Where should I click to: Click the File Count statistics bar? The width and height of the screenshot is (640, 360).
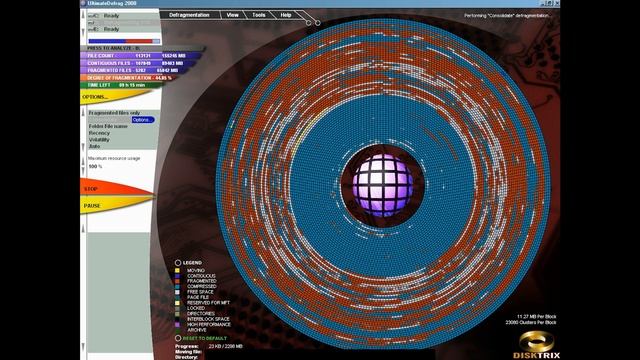tap(141, 56)
